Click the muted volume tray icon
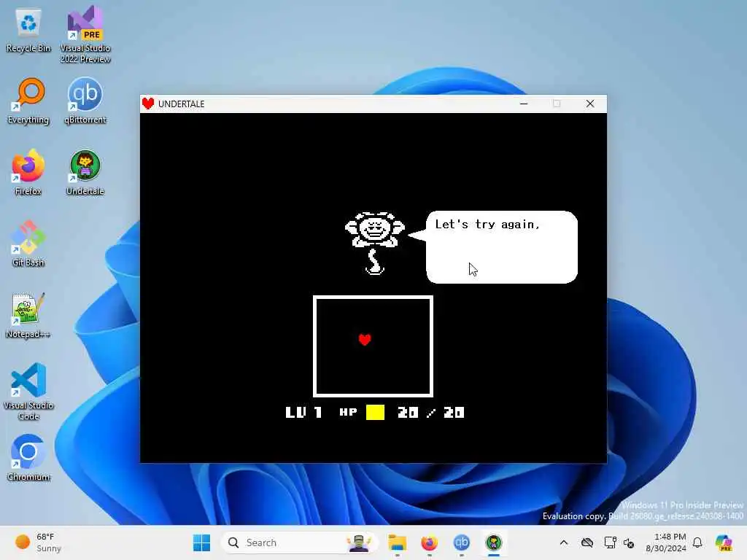This screenshot has width=747, height=560. point(629,542)
